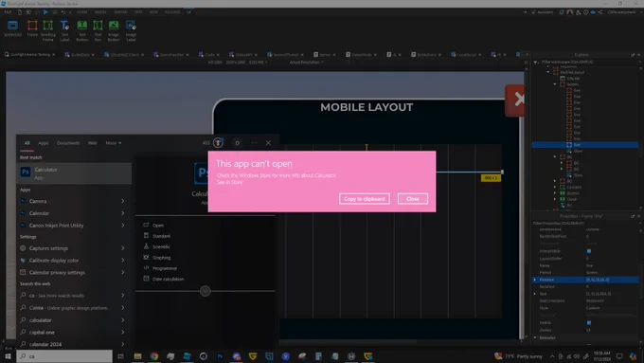Viewport: 644px width, 363px height.
Task: Click the red X close button on Mobile Layout
Action: click(x=515, y=100)
